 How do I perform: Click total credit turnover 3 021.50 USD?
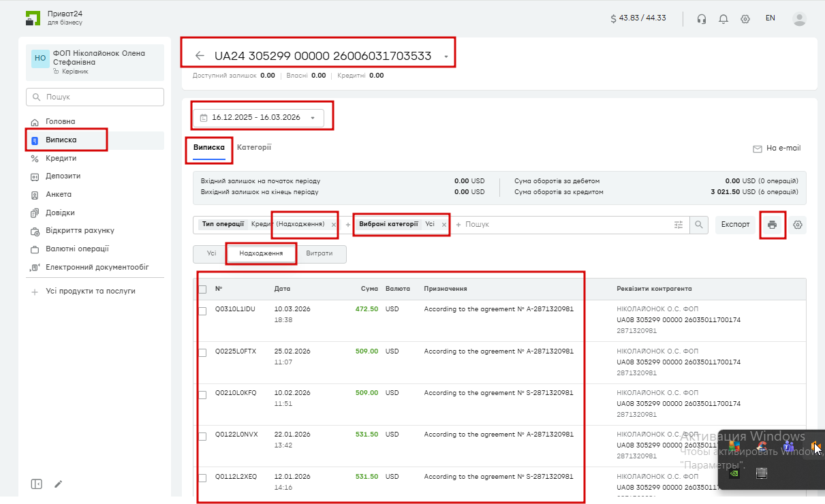click(x=734, y=192)
